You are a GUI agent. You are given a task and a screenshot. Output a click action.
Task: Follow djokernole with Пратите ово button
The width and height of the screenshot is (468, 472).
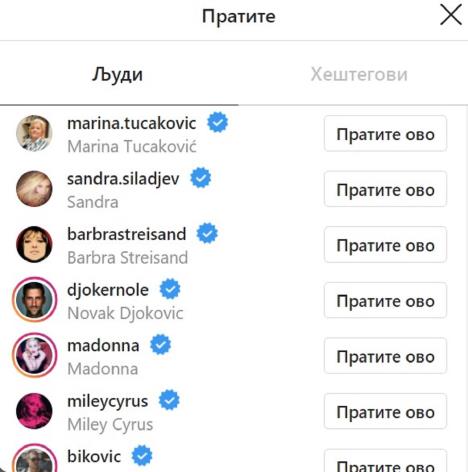(x=385, y=300)
